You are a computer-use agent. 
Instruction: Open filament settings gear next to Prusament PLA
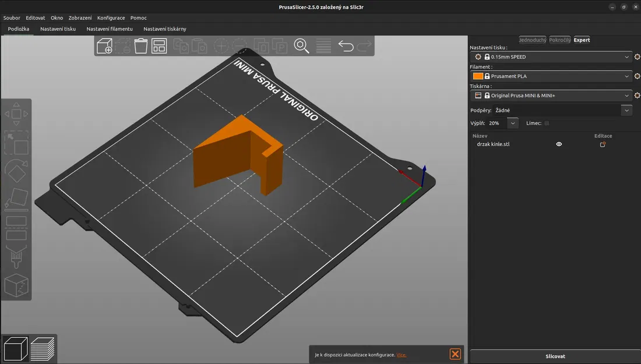(x=637, y=76)
